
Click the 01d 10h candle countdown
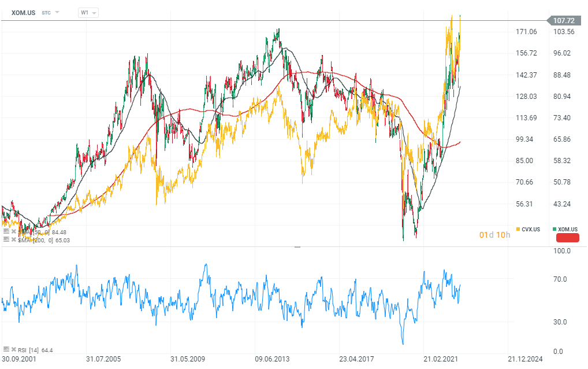pos(494,235)
